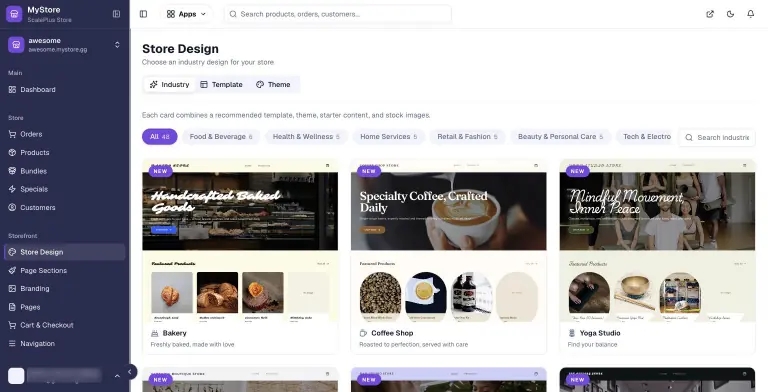Select the All 48 filter chip
Screen dimensions: 768x392
tap(160, 137)
